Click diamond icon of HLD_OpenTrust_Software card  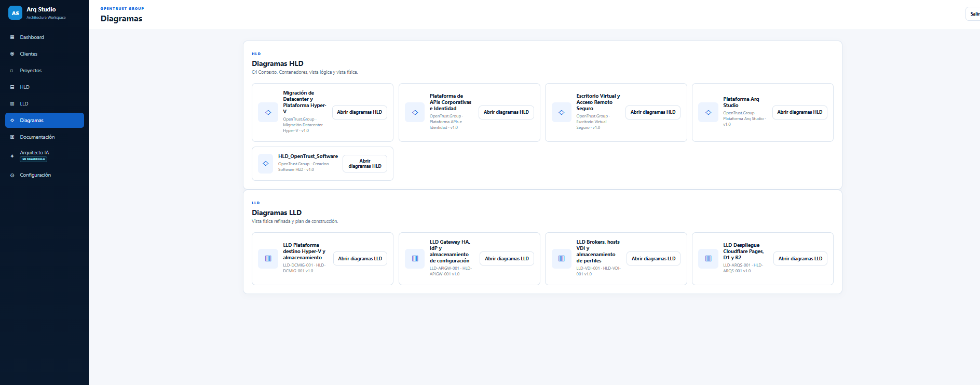[266, 163]
